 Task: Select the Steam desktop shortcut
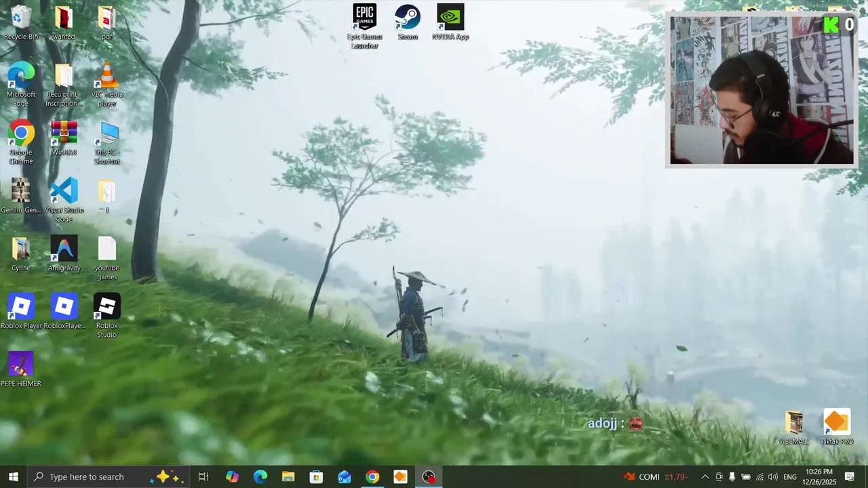pyautogui.click(x=408, y=22)
